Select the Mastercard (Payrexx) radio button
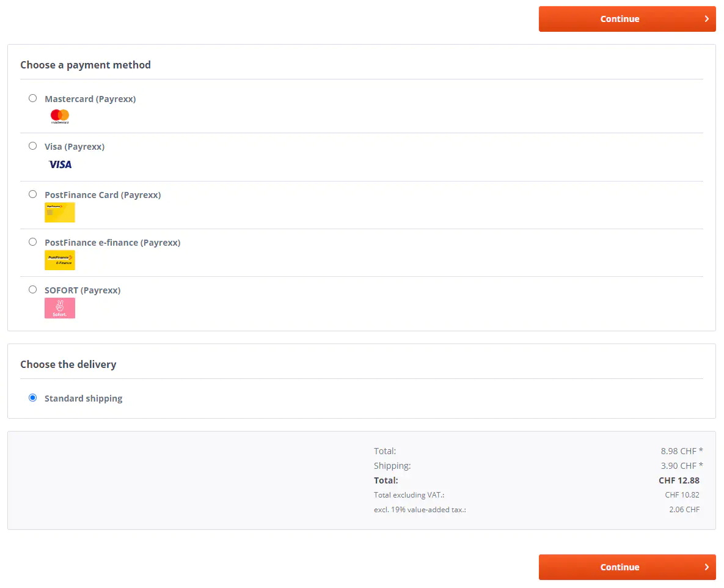The image size is (724, 588). pyautogui.click(x=33, y=98)
